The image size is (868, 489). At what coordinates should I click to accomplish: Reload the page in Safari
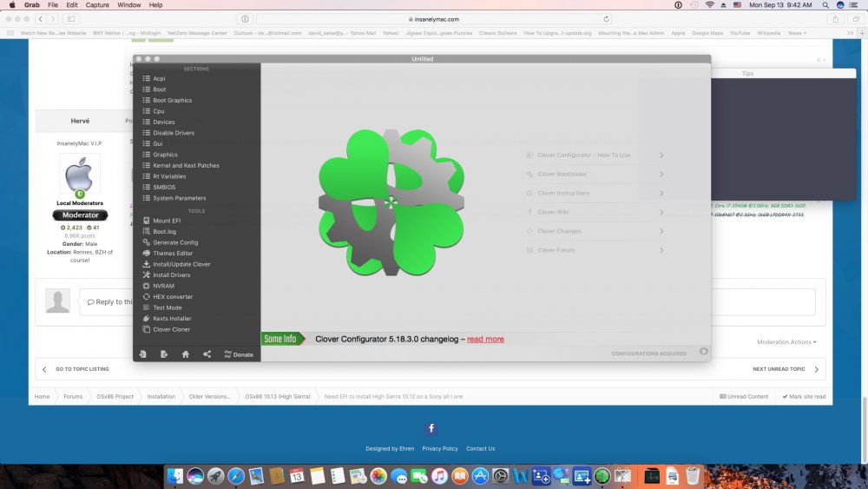606,19
